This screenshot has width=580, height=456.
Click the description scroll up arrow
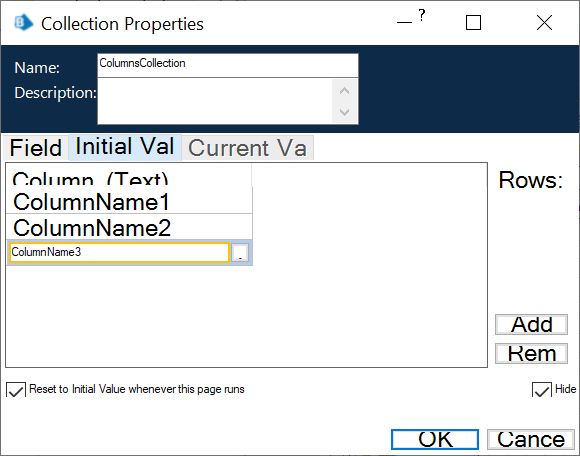(x=344, y=91)
